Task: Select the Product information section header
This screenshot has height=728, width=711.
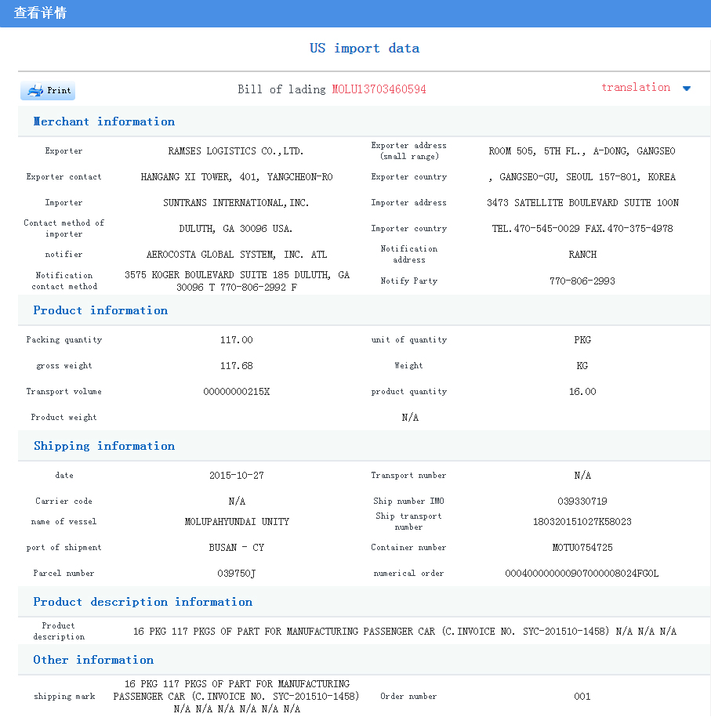Action: pos(100,310)
